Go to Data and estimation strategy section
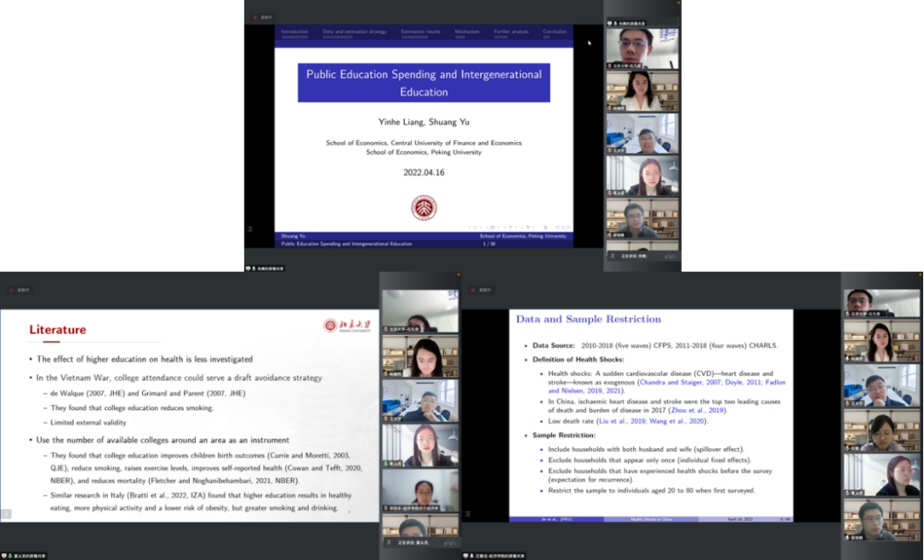The image size is (924, 560). click(354, 32)
